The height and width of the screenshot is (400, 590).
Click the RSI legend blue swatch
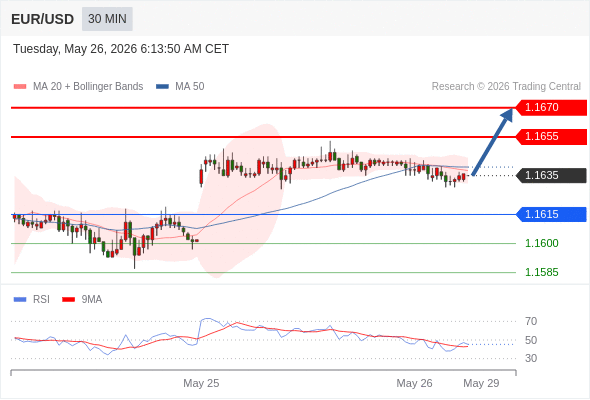[20, 300]
